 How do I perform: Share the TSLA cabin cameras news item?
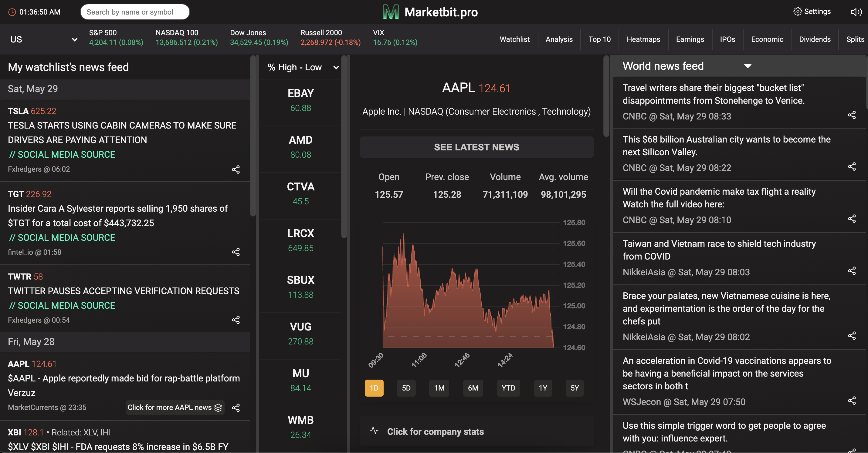pyautogui.click(x=236, y=169)
